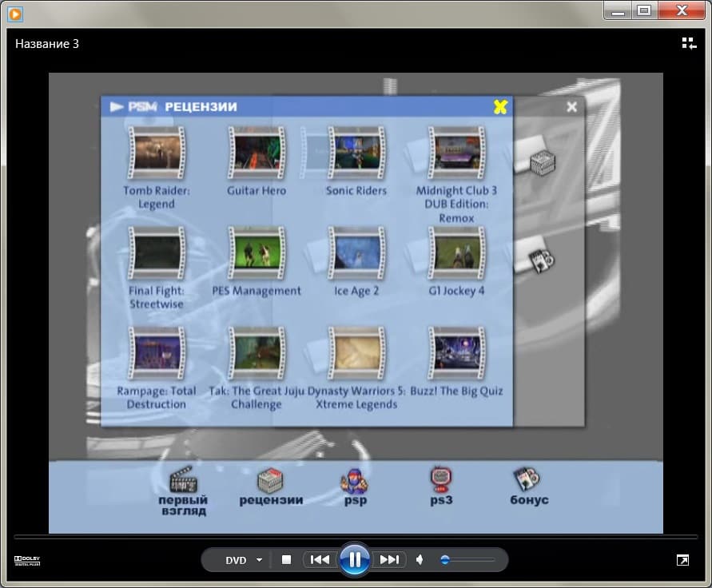Open the Buzz! The Big Quiz filmstrip icon
This screenshot has height=588, width=712.
coord(456,353)
